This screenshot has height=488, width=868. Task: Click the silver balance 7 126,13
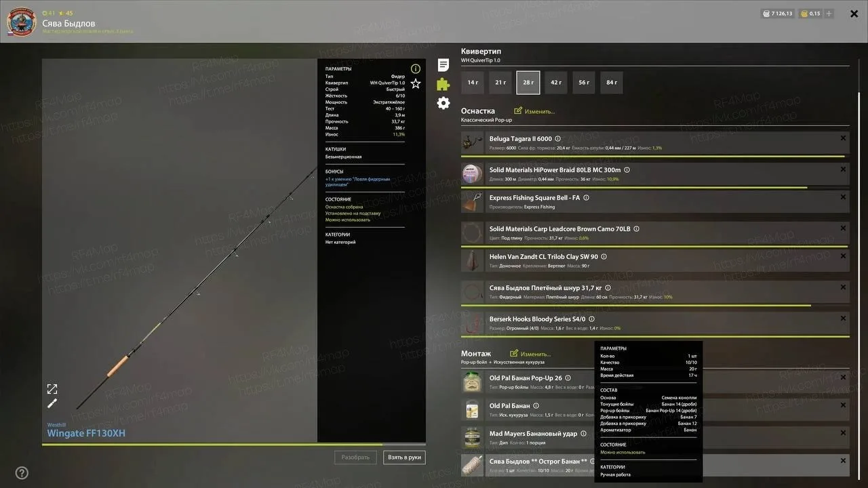(777, 14)
